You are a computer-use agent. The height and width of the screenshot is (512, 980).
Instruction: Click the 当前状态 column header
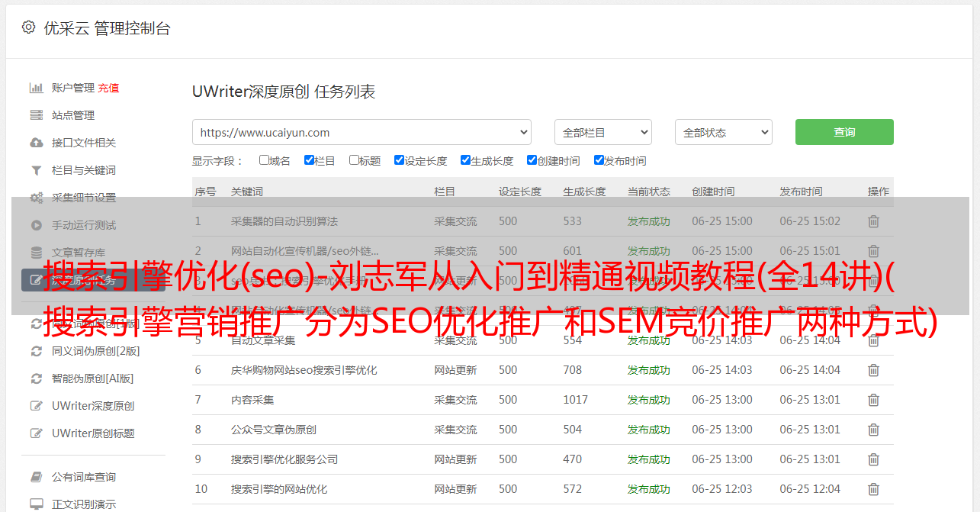pos(649,192)
